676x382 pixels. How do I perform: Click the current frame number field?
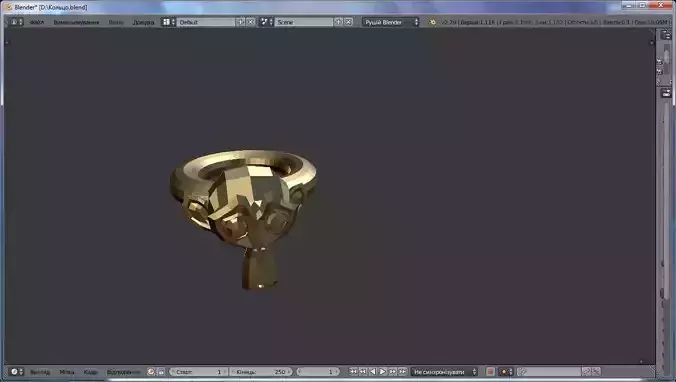point(318,372)
